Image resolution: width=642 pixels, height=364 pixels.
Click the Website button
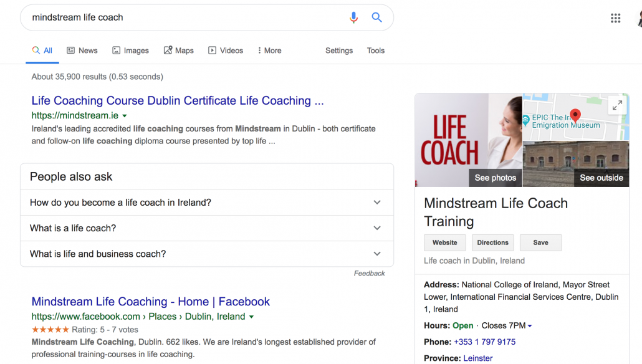coord(444,242)
